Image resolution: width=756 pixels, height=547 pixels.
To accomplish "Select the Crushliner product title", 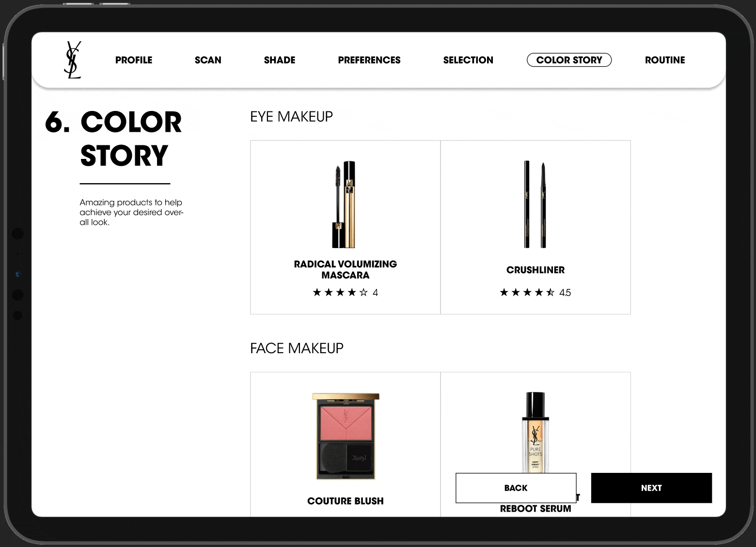I will (535, 270).
